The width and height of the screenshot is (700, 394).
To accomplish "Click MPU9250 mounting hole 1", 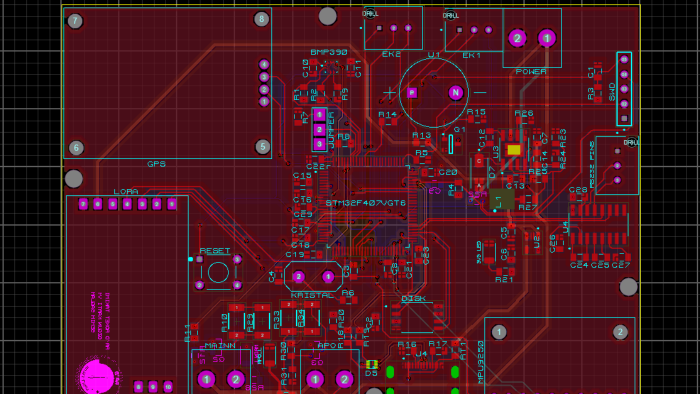I will (x=499, y=332).
